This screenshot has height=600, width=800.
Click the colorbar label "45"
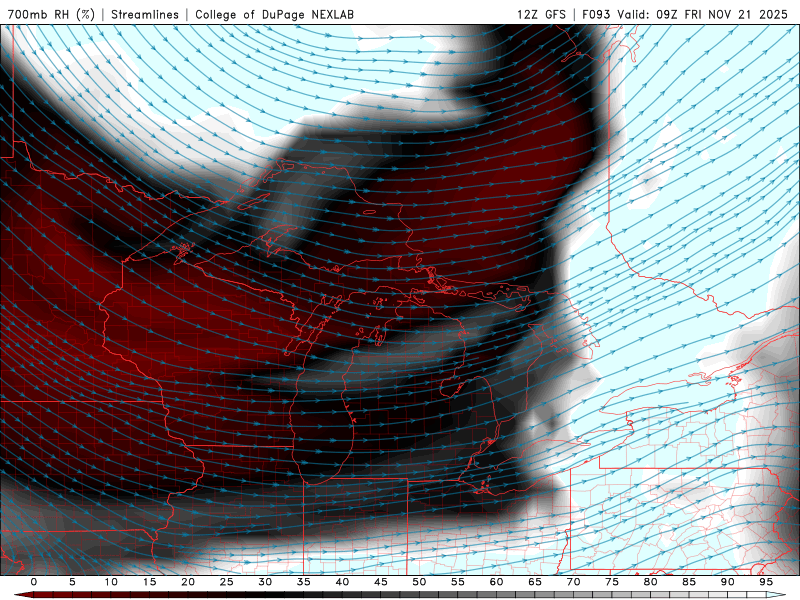[381, 582]
